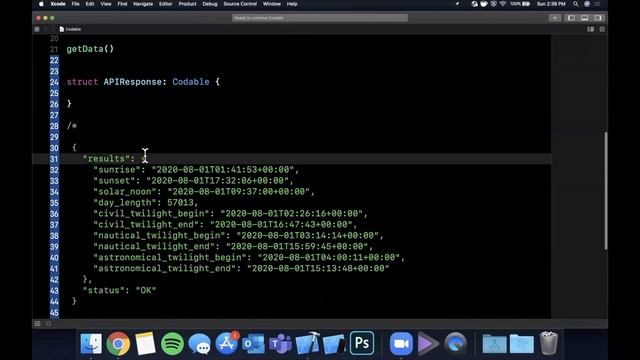Open Siri from menu bar

(587, 4)
